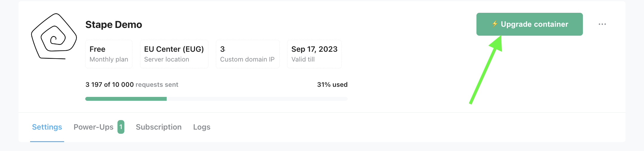The height and width of the screenshot is (151, 644).
Task: Click the Server location caption text
Action: point(167,59)
